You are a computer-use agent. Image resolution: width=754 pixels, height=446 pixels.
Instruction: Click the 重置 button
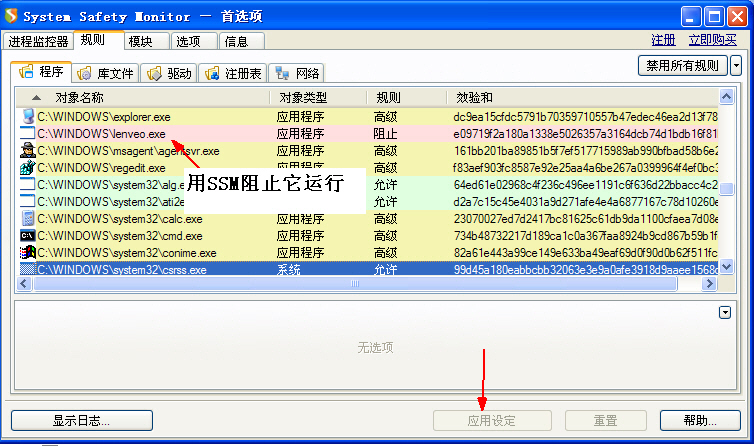point(605,421)
